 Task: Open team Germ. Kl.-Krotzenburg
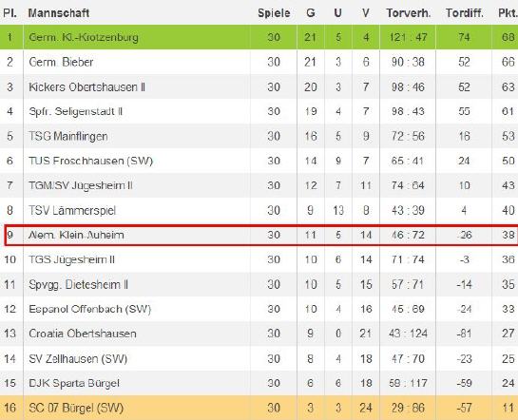[x=84, y=37]
